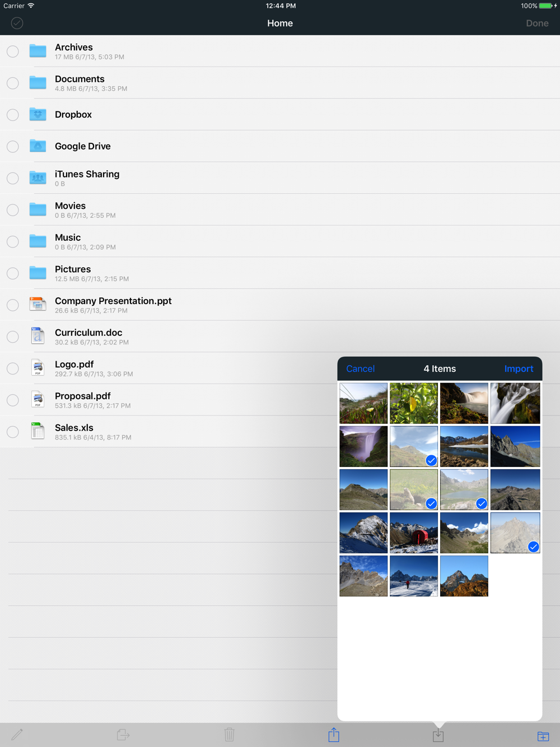Select the Proposal.pdf row checkbox
The height and width of the screenshot is (747, 560).
(13, 400)
